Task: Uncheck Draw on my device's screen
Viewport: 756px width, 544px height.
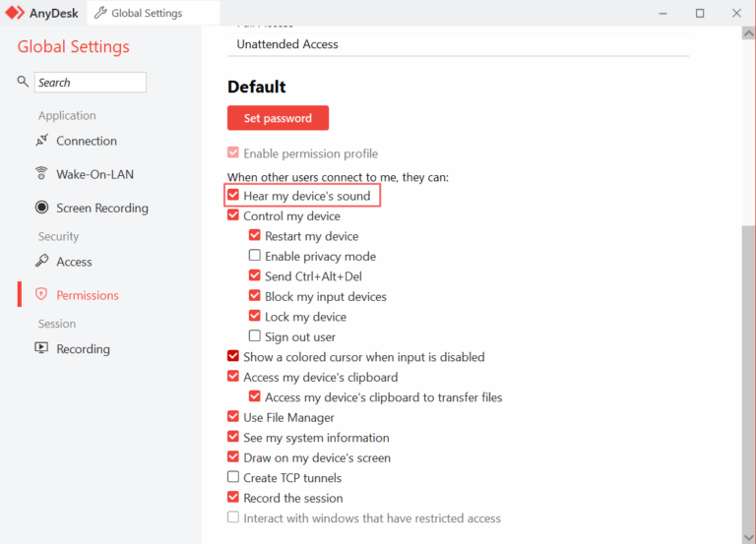Action: (x=233, y=456)
